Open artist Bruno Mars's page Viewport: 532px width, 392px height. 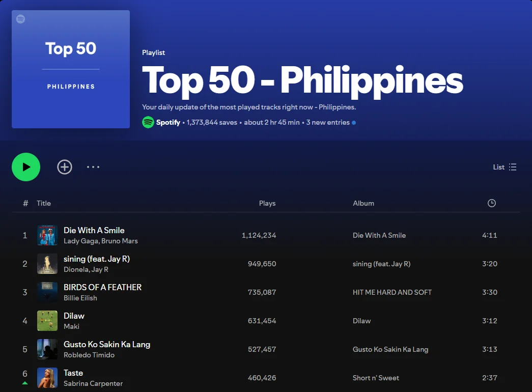coord(120,241)
